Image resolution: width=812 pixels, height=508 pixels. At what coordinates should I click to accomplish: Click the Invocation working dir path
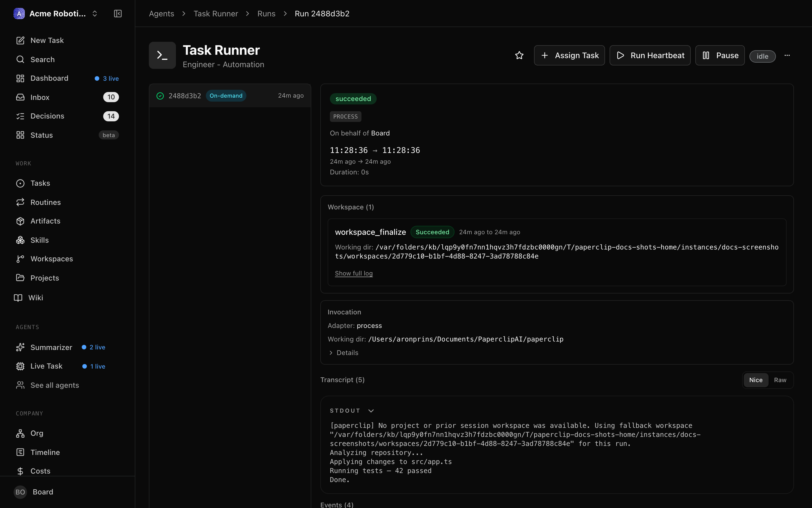click(x=466, y=339)
